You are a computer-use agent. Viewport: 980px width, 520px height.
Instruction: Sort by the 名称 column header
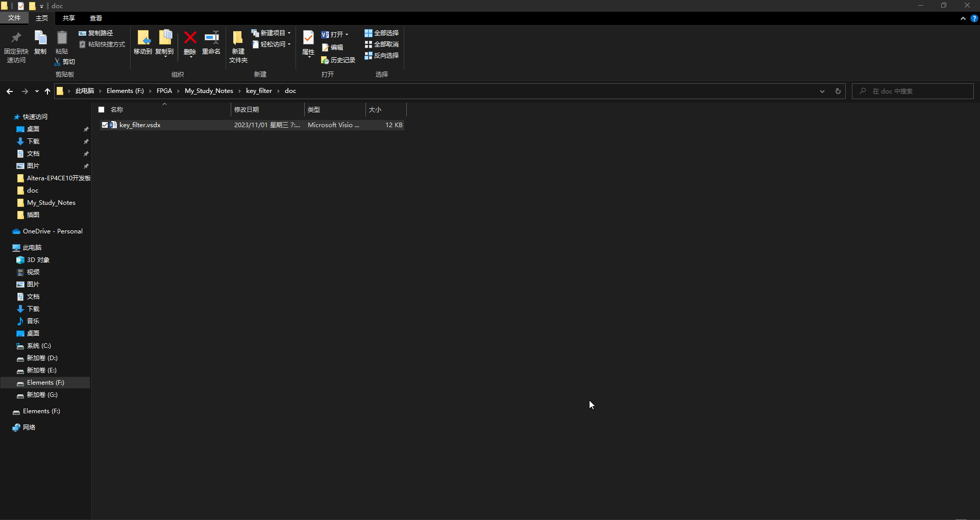pos(117,110)
